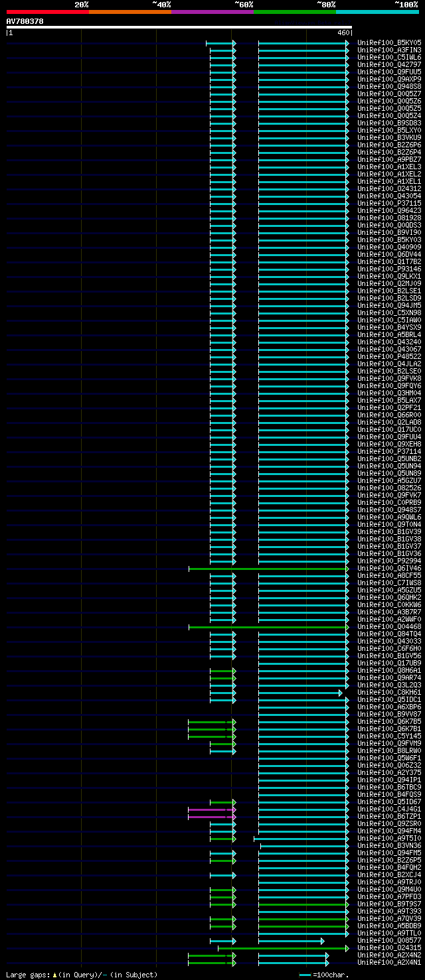Open hit UniRef100_A3FIN3
Screen dimensions: 425x980
click(389, 50)
